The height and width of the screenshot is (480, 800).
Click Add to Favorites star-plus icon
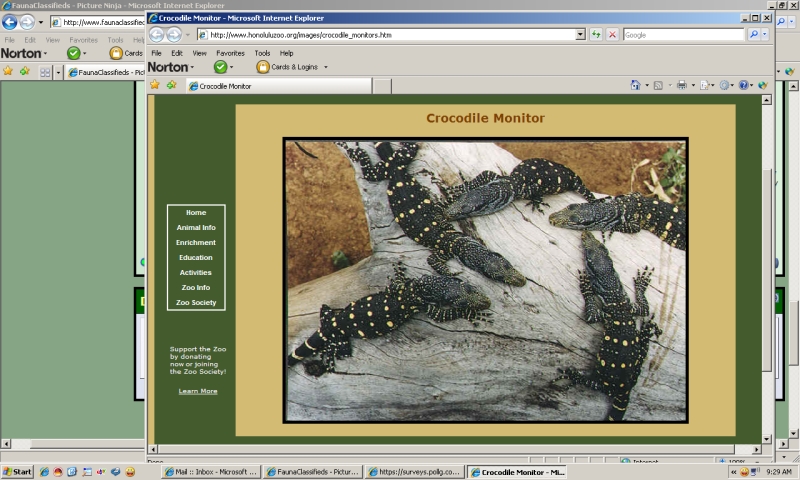[171, 85]
